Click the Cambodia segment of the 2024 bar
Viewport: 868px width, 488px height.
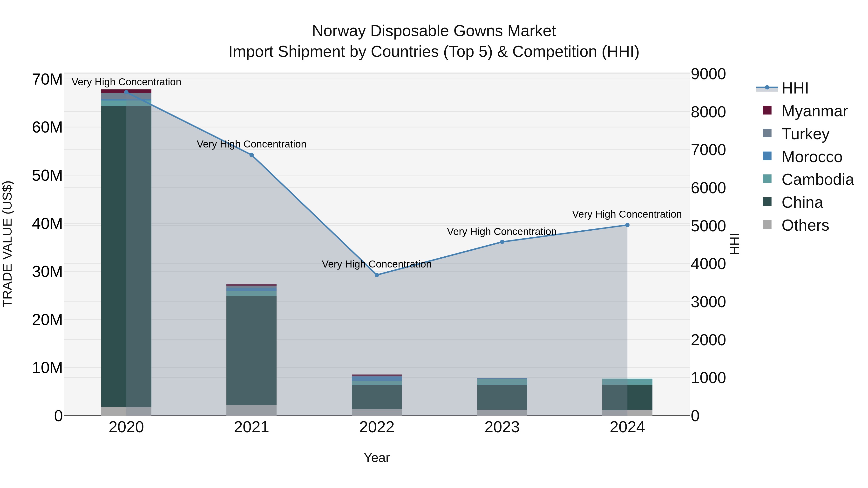click(x=627, y=381)
